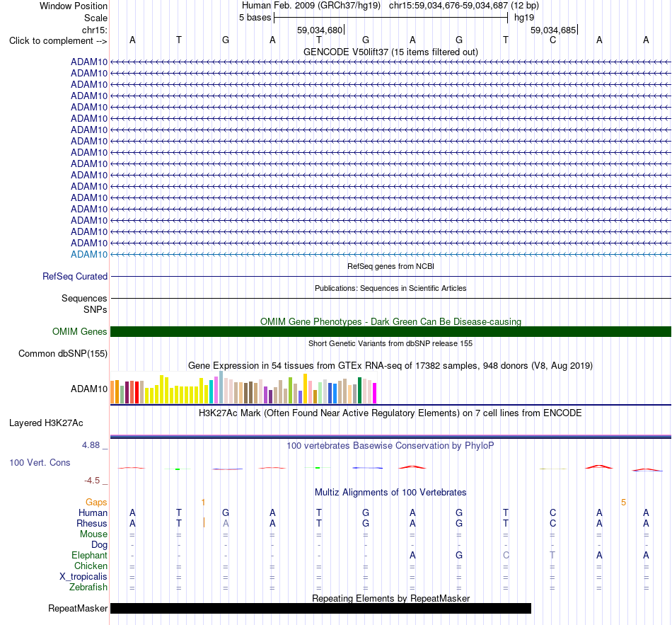Viewport: 672px width, 625px height.
Task: Click base C in the top chr15 sequence row
Action: coord(553,40)
